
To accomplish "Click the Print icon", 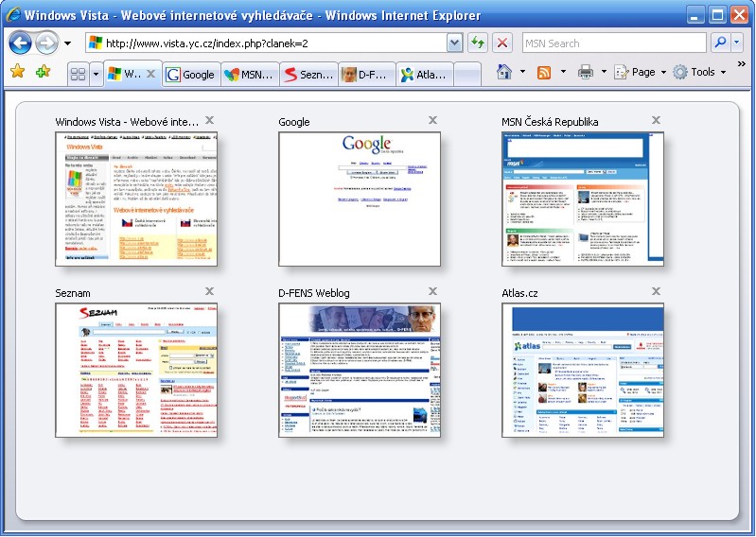I will [586, 72].
